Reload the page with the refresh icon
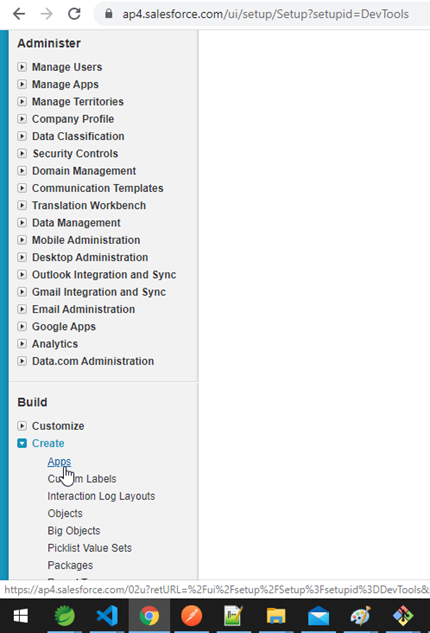 (x=74, y=14)
